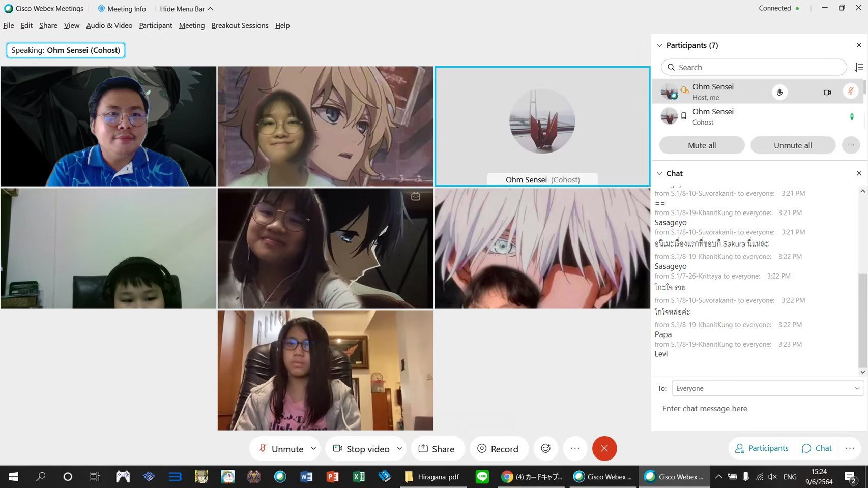Click the chat scrollbar up arrow
The width and height of the screenshot is (868, 488).
862,191
